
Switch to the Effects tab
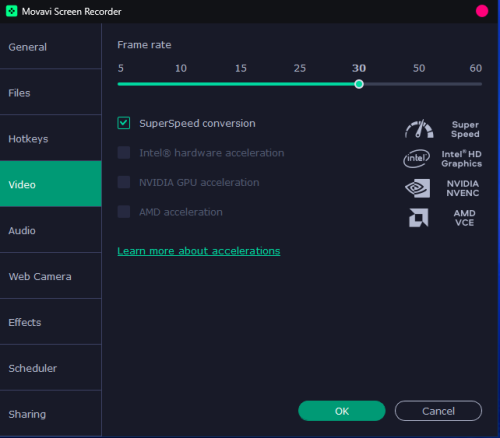pos(51,322)
